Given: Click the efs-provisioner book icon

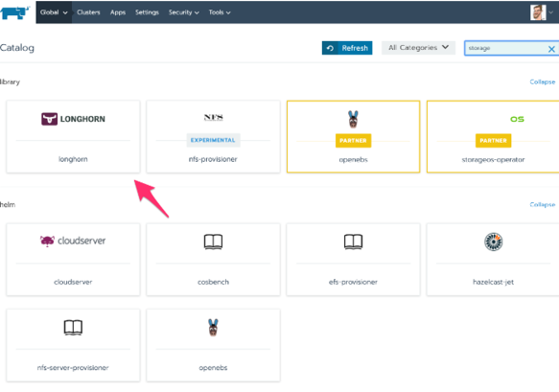Looking at the screenshot, I should [353, 242].
